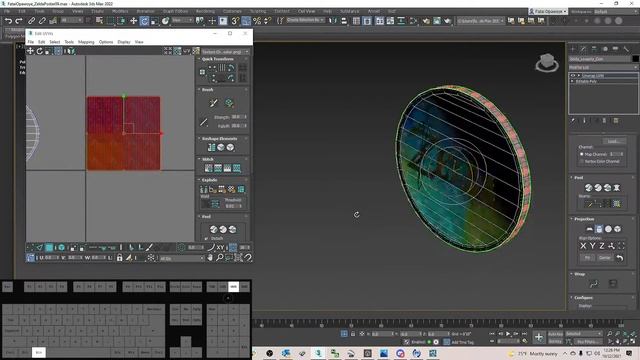Click the Undo arrow in main toolbar
Viewport: 640px width, 360px height.
tap(8, 20)
